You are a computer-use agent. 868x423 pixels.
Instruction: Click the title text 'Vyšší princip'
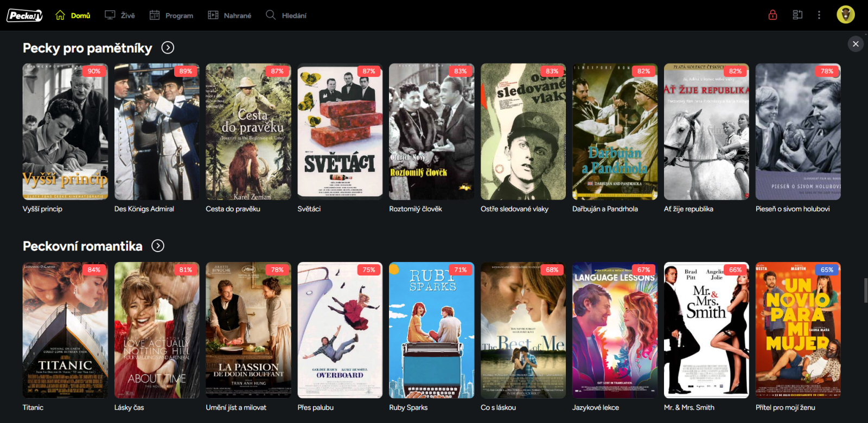[x=42, y=209]
